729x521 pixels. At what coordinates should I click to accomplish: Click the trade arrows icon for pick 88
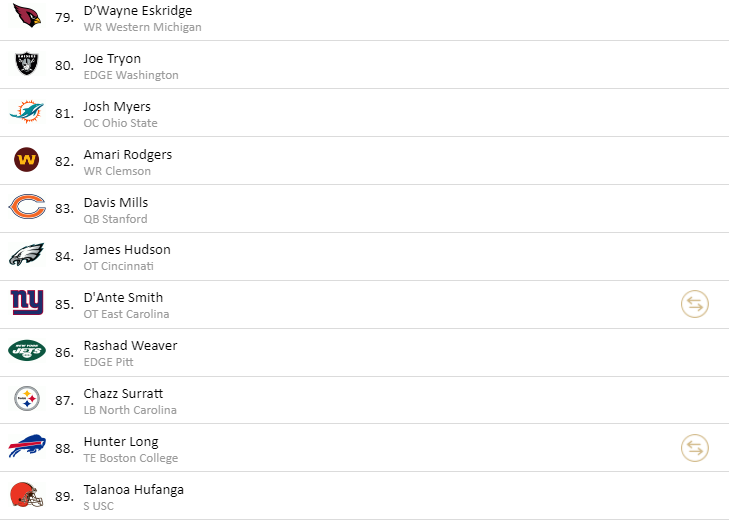coord(695,448)
